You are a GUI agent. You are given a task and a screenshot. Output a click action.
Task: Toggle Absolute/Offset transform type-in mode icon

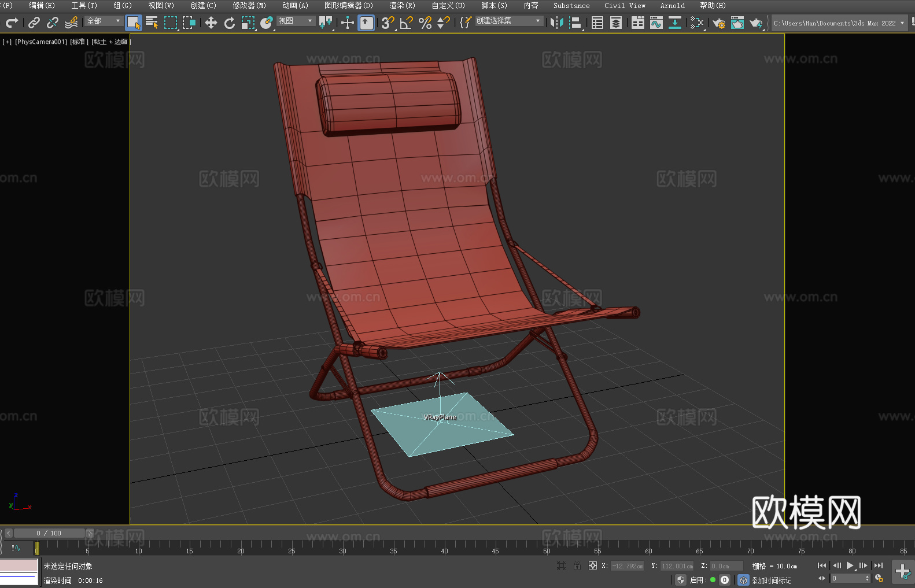point(593,565)
